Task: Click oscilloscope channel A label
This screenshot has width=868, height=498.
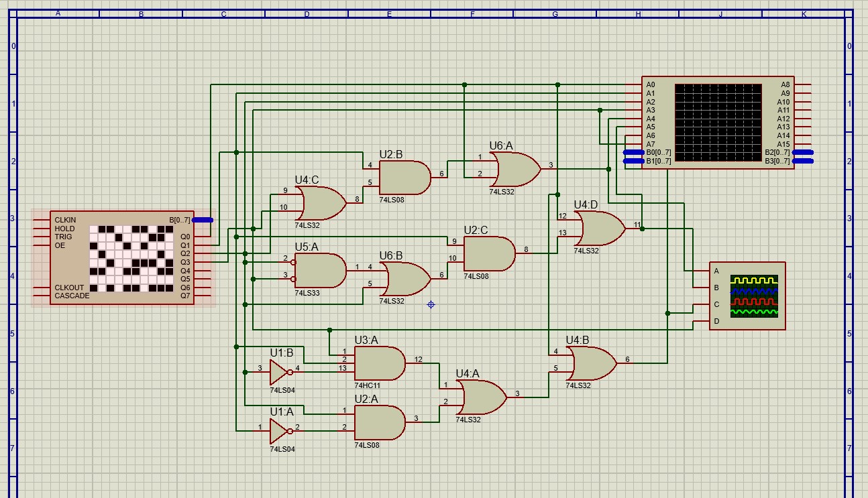Action: point(716,271)
